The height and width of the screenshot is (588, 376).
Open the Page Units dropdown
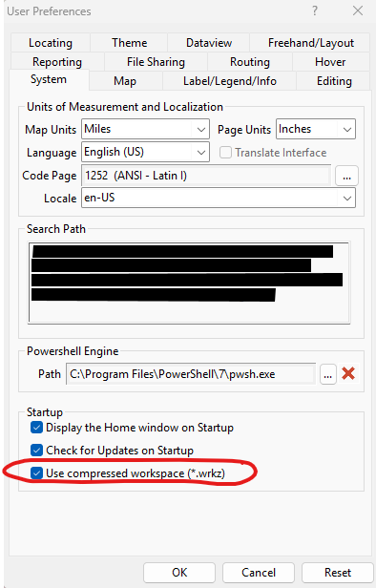316,130
